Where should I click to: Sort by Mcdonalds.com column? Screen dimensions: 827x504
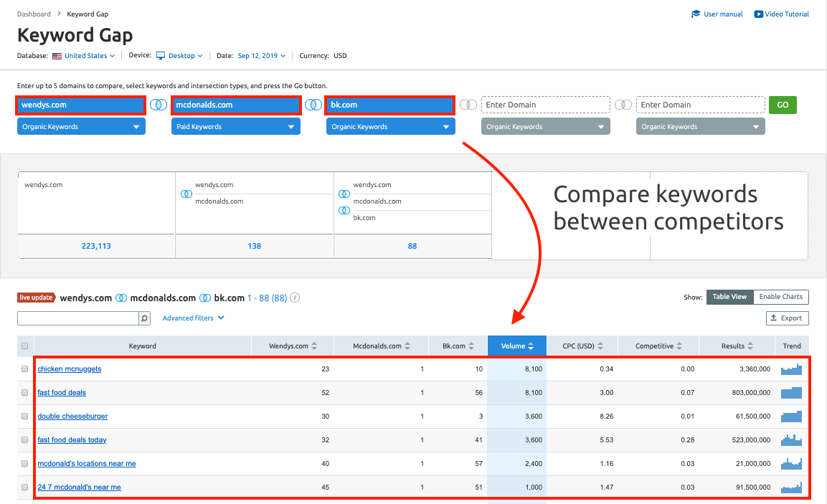click(382, 346)
